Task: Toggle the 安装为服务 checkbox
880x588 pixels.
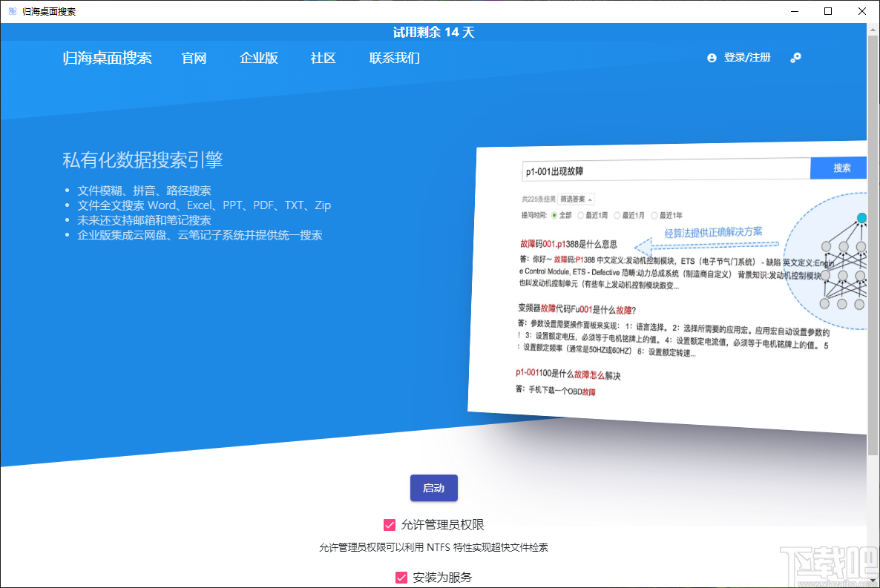Action: 401,578
